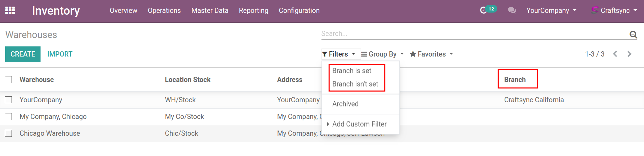Screen dimensions: 644x156
Task: Click the IMPORT button
Action: coord(60,54)
